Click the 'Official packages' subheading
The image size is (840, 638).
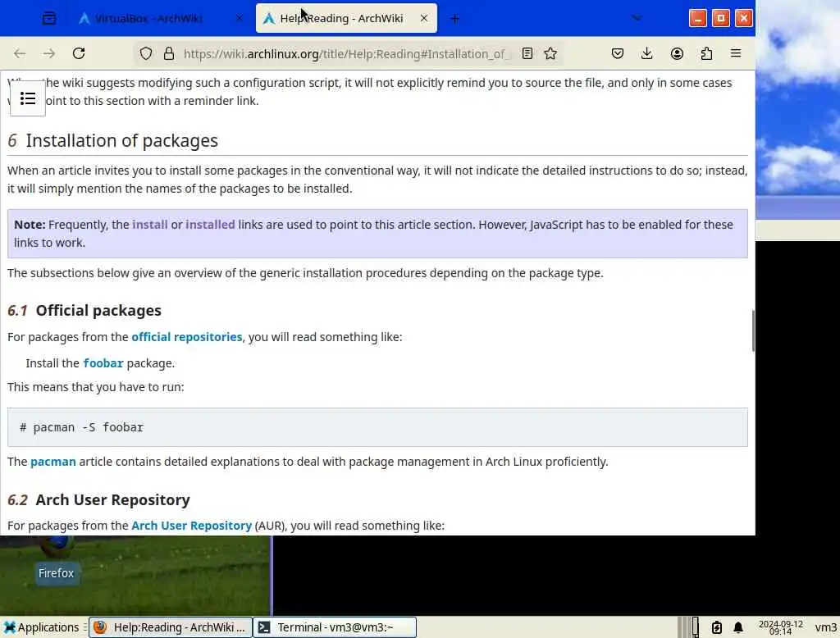pos(98,311)
